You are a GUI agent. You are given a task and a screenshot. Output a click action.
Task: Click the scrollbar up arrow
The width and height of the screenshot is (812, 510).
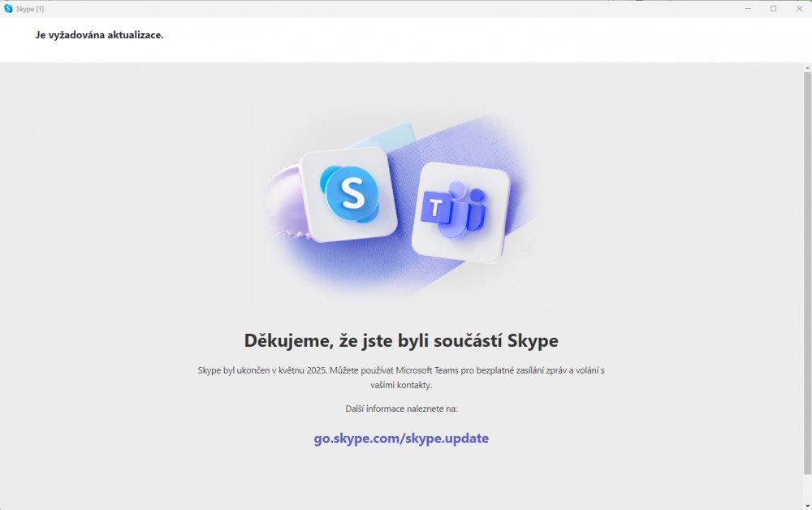coord(807,67)
